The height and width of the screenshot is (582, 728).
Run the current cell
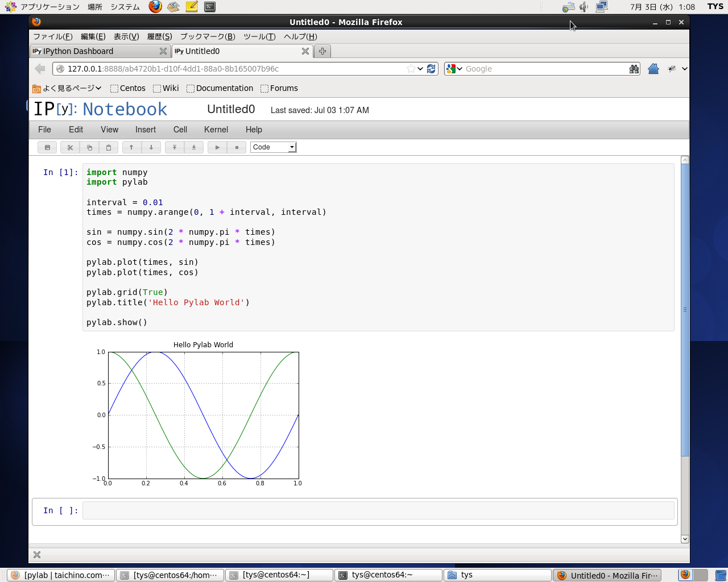pyautogui.click(x=217, y=147)
